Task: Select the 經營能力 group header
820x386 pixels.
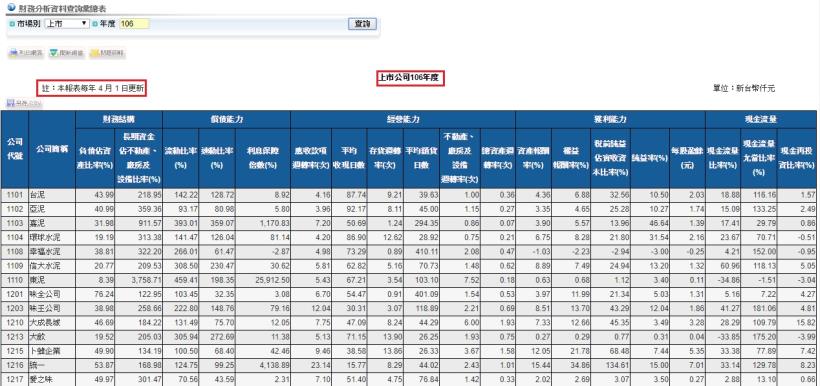Action: [403, 119]
